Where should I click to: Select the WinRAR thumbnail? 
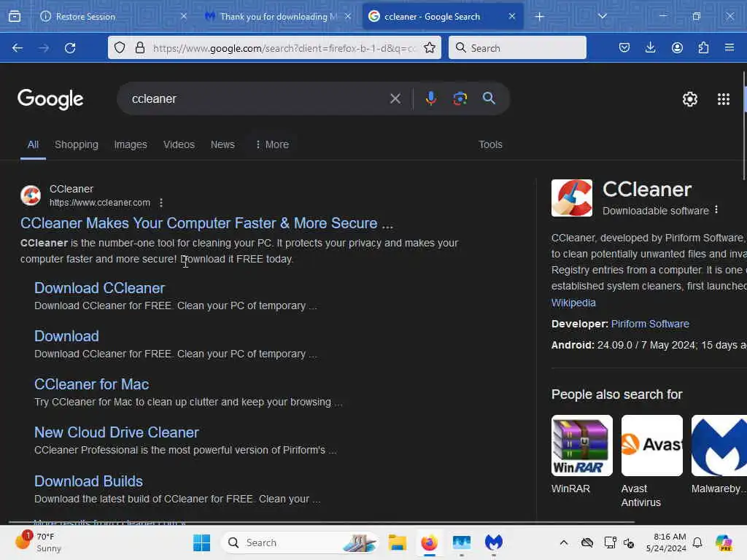pyautogui.click(x=581, y=446)
